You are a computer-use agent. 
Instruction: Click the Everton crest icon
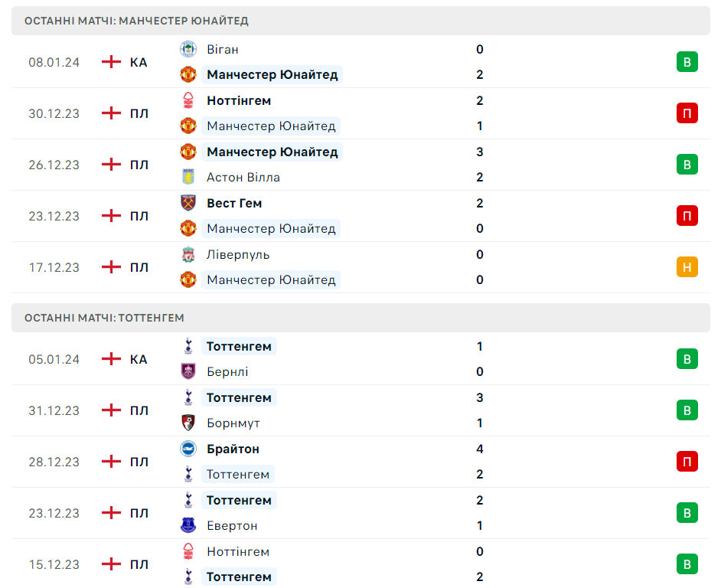click(188, 525)
